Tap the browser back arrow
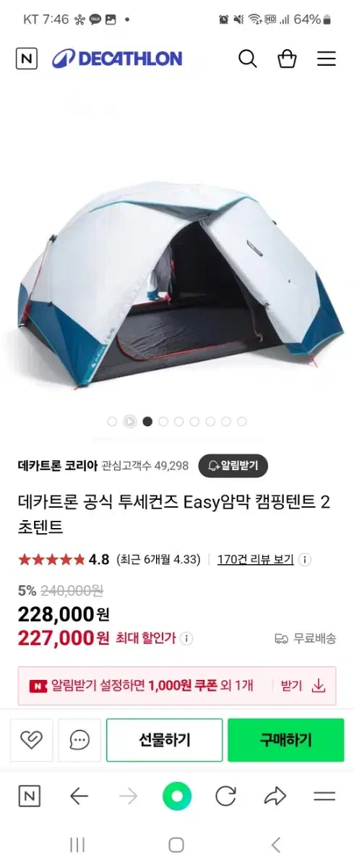The height and width of the screenshot is (868, 354). click(79, 796)
